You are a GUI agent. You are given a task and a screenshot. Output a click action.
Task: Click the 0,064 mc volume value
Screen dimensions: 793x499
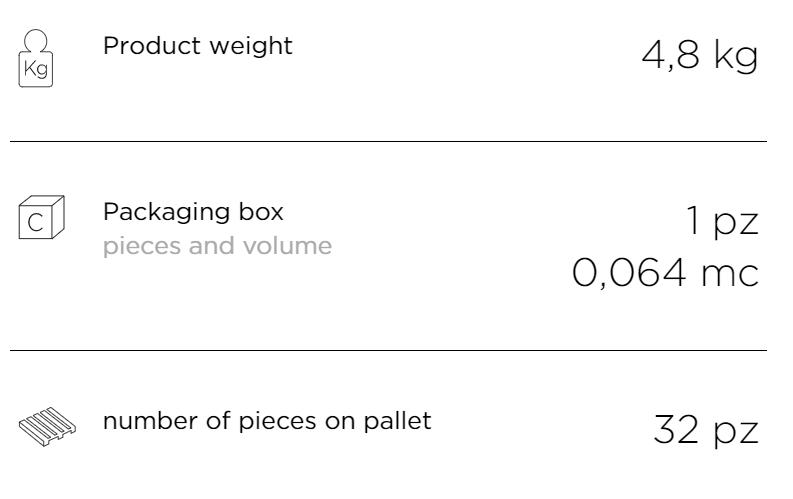click(666, 273)
